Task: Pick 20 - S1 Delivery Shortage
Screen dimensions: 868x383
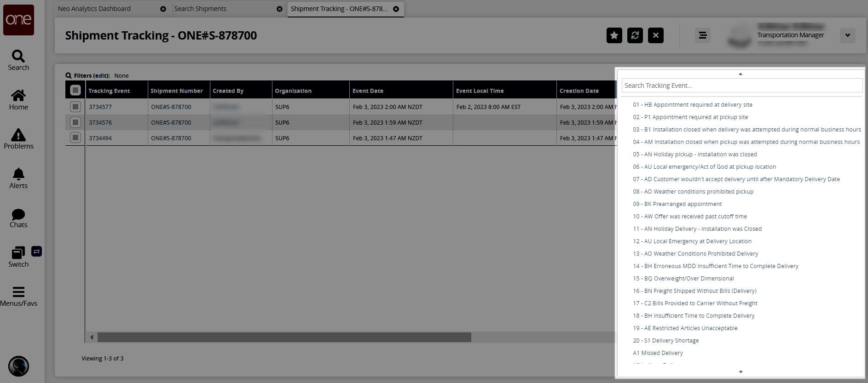Action: click(x=666, y=341)
